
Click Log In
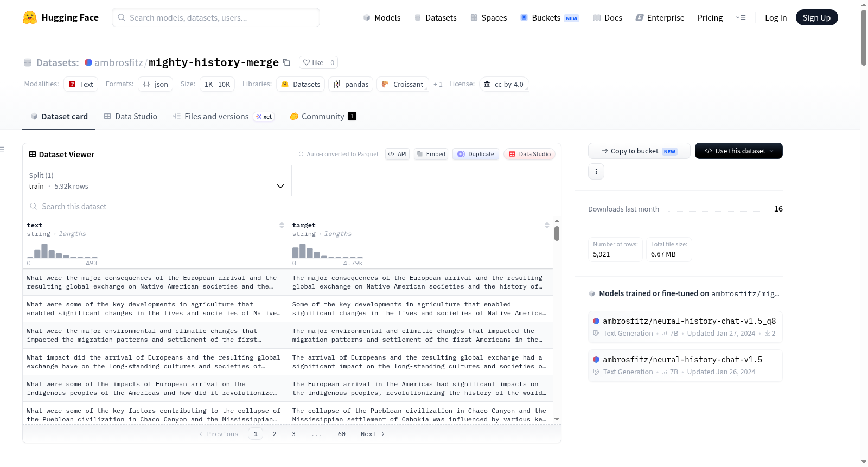click(x=776, y=17)
